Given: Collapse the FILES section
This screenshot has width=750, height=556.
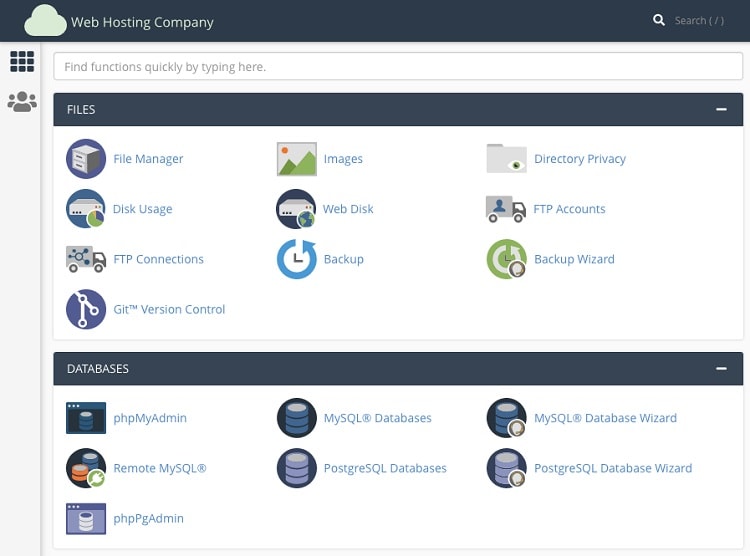Looking at the screenshot, I should (x=721, y=110).
